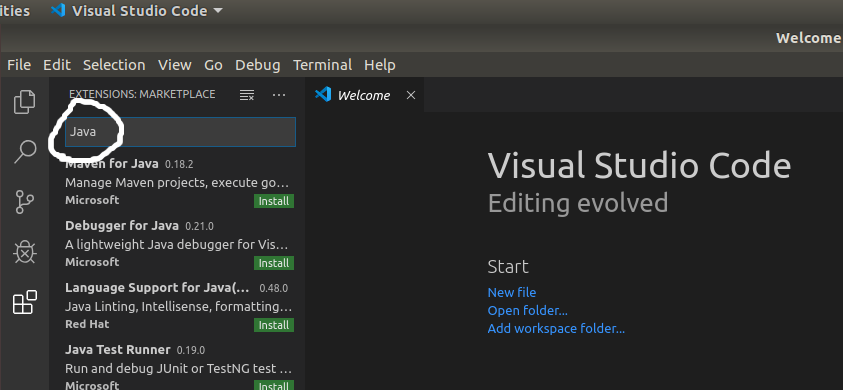Open the Extensions panel more actions ellipsis

click(278, 95)
